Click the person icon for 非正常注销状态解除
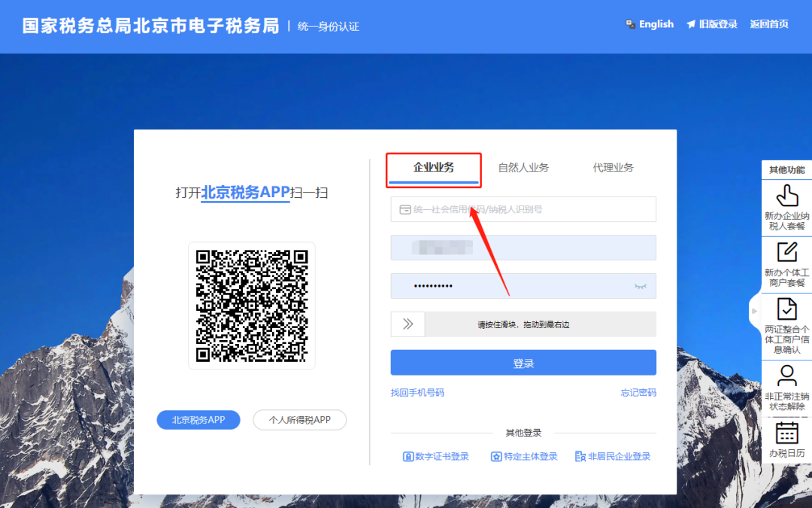Viewport: 812px width, 508px height. pos(786,375)
